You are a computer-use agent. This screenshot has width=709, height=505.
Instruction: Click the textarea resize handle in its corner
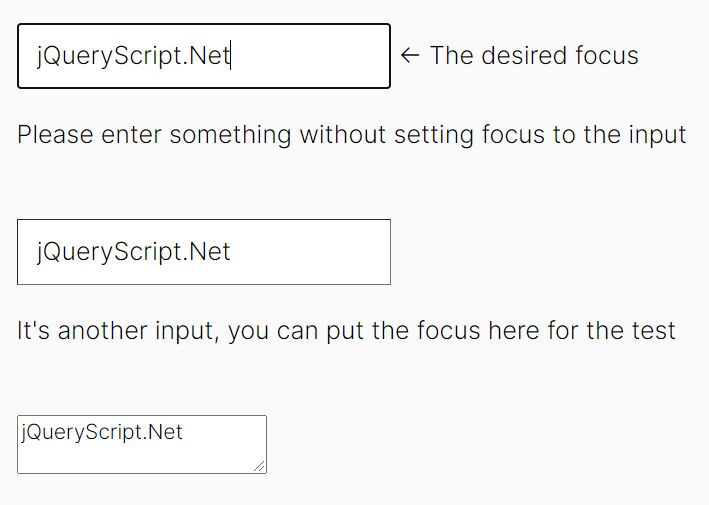(260, 466)
